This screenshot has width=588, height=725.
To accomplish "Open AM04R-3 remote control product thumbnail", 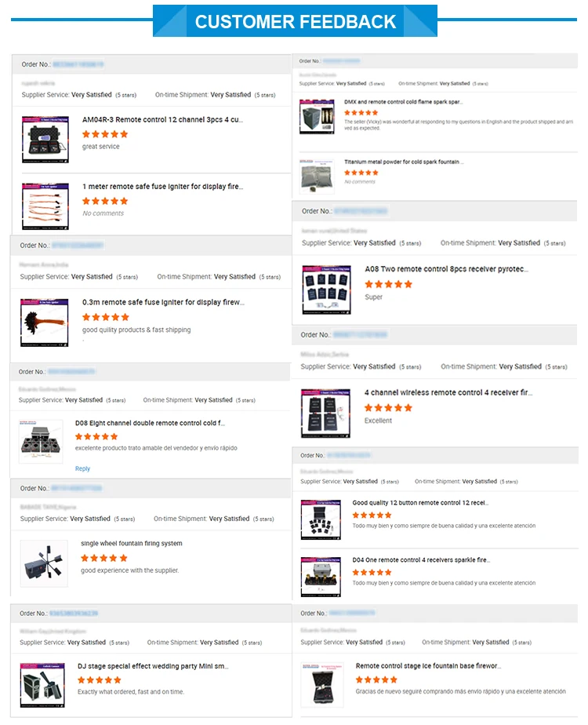I will click(x=45, y=140).
